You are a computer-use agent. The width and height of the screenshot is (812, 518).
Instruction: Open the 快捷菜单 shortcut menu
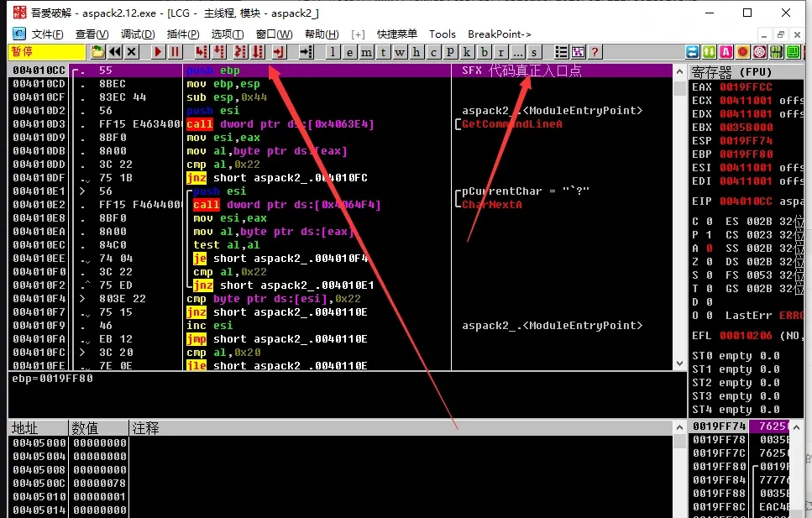click(396, 34)
